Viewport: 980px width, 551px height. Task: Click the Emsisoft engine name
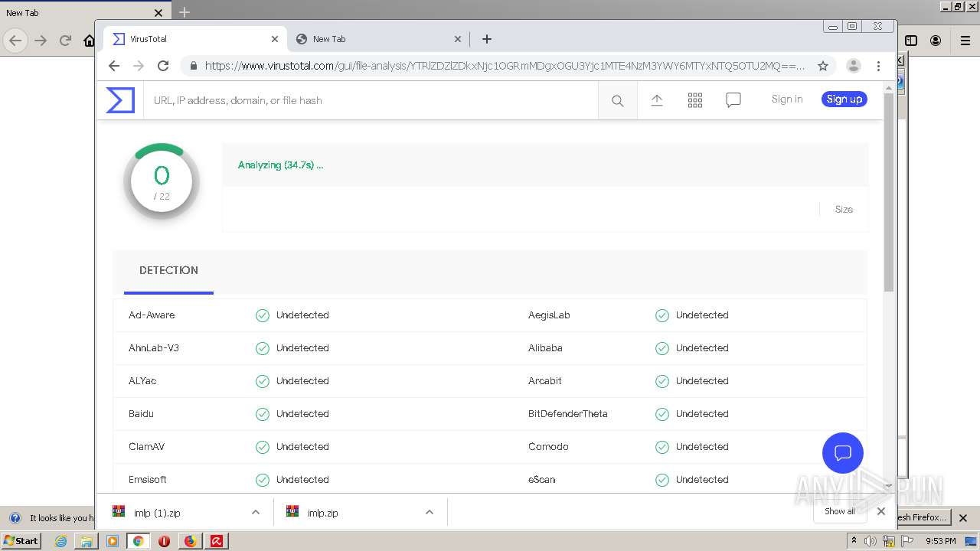pos(148,480)
